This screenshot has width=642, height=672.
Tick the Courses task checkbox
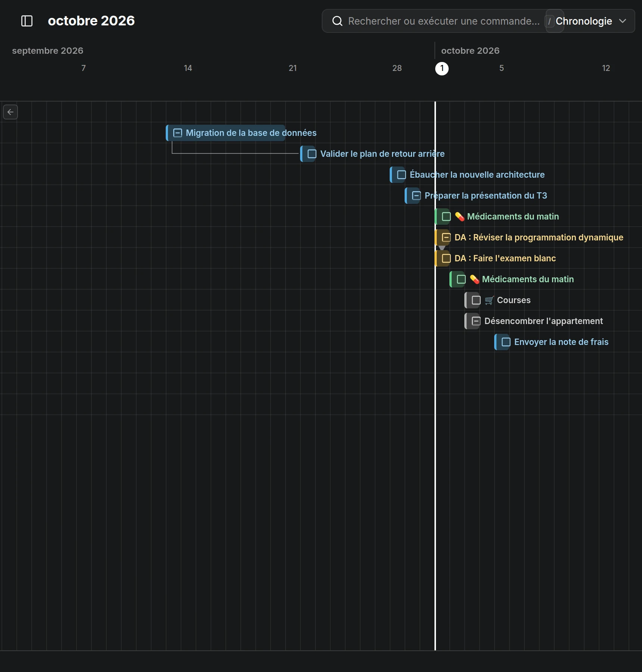pyautogui.click(x=476, y=300)
